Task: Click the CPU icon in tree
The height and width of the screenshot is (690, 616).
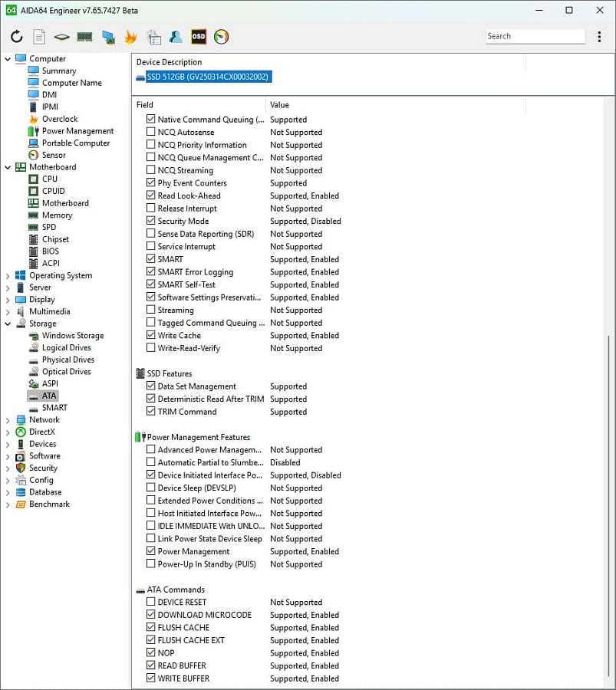Action: 34,179
